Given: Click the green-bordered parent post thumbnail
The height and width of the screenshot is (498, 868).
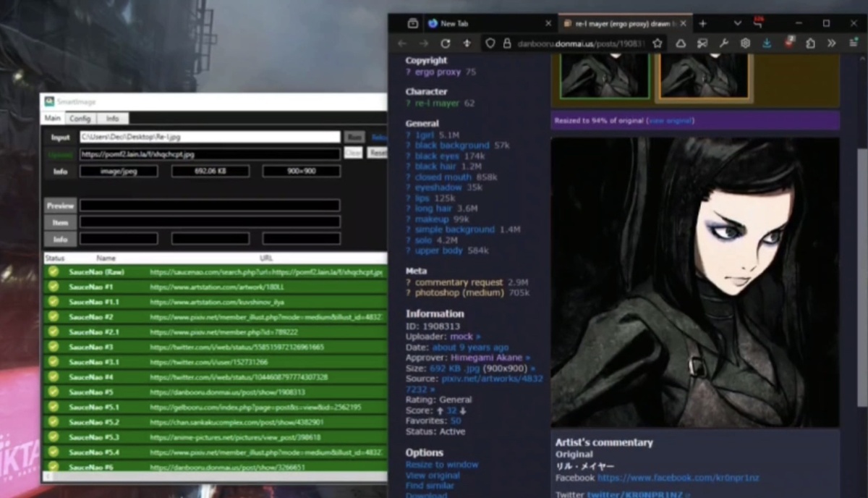Looking at the screenshot, I should tap(604, 76).
